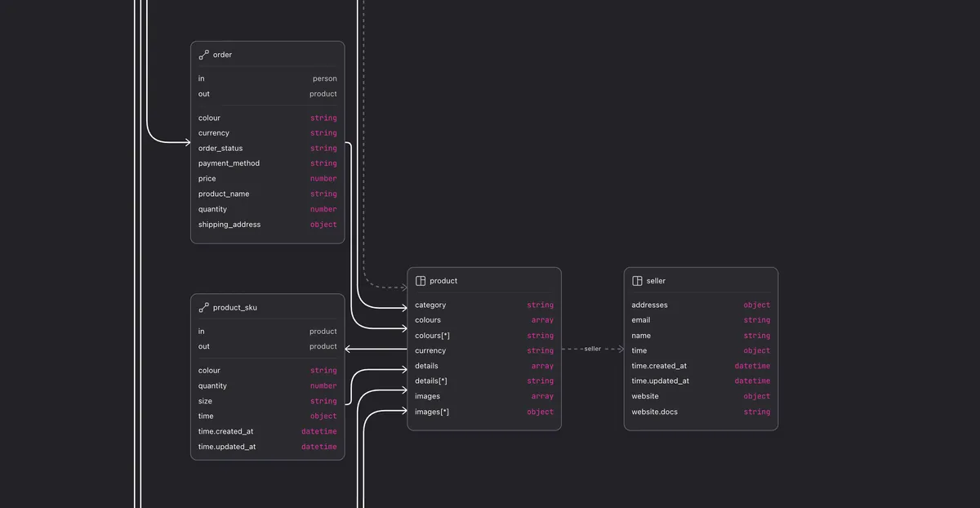
Task: Click the colour field in order node
Action: (x=268, y=118)
